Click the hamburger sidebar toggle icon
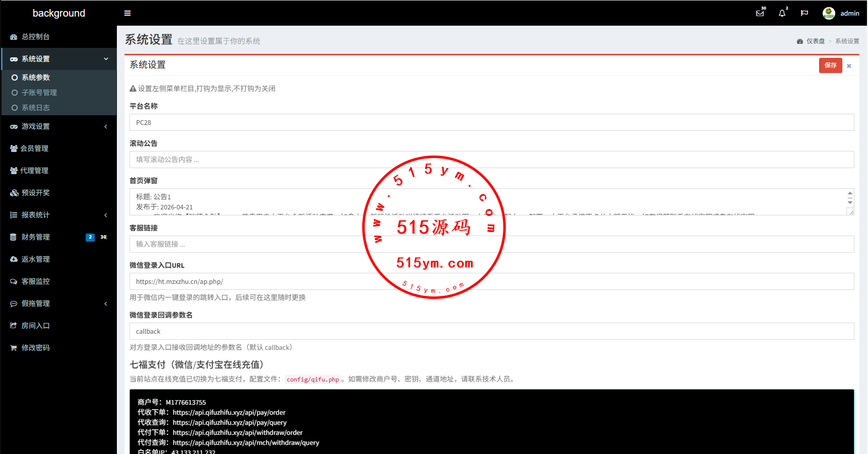 (x=127, y=13)
